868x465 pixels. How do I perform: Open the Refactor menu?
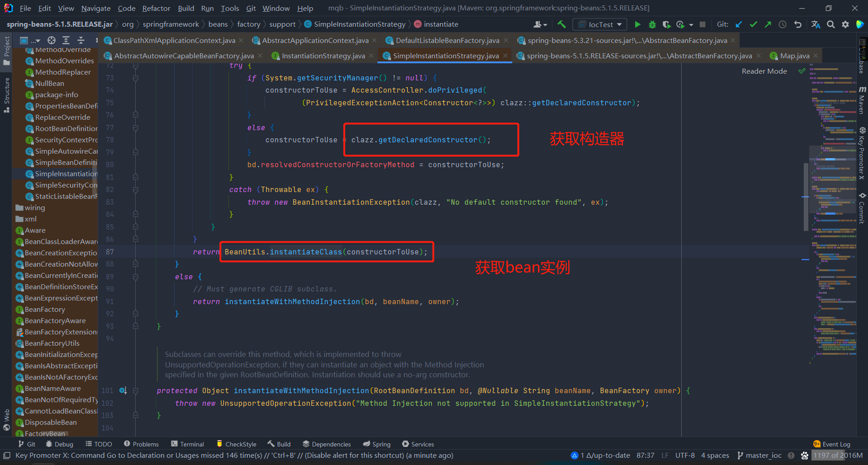(x=156, y=8)
